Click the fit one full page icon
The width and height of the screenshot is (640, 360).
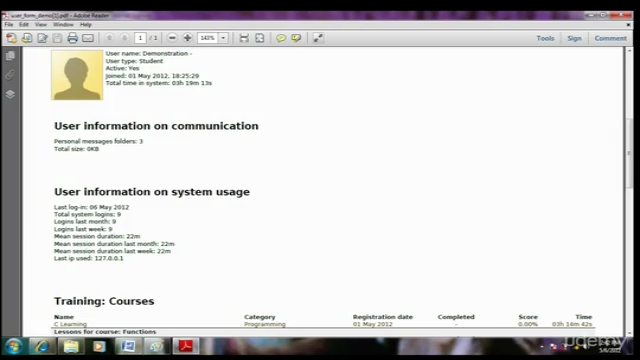coord(260,38)
